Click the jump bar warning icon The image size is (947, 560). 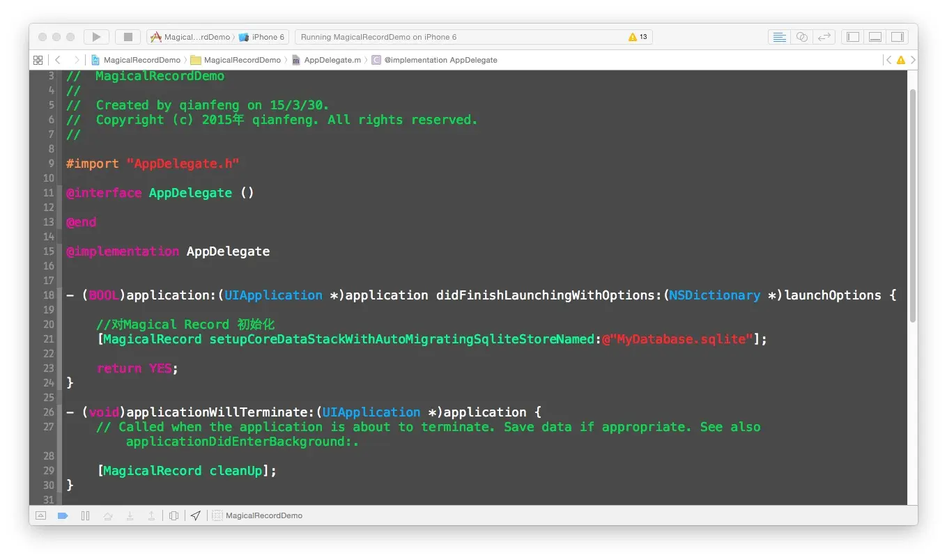click(900, 60)
